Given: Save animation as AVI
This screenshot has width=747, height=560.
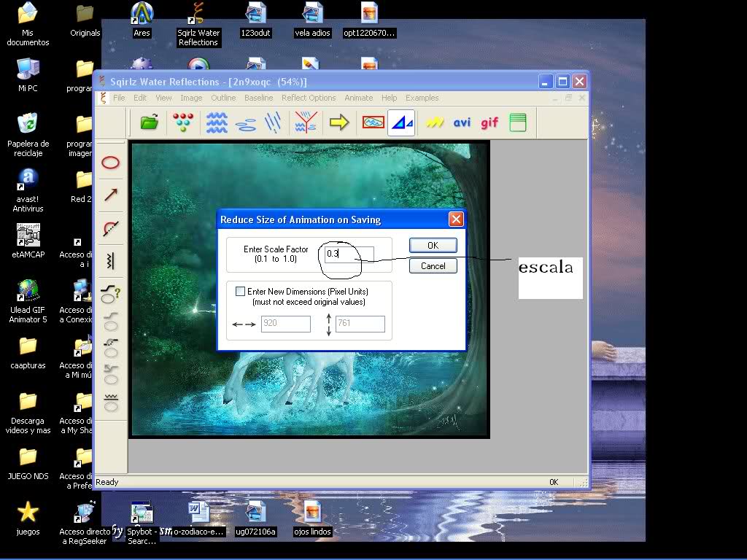Looking at the screenshot, I should [462, 122].
